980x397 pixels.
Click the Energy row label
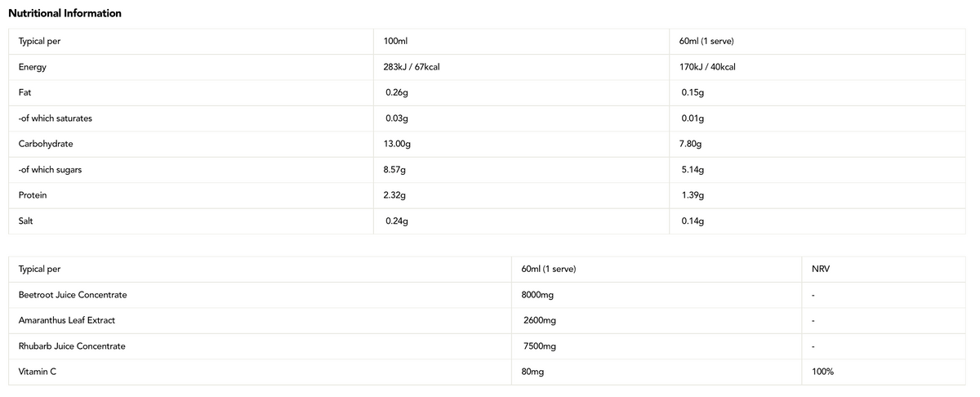point(33,67)
